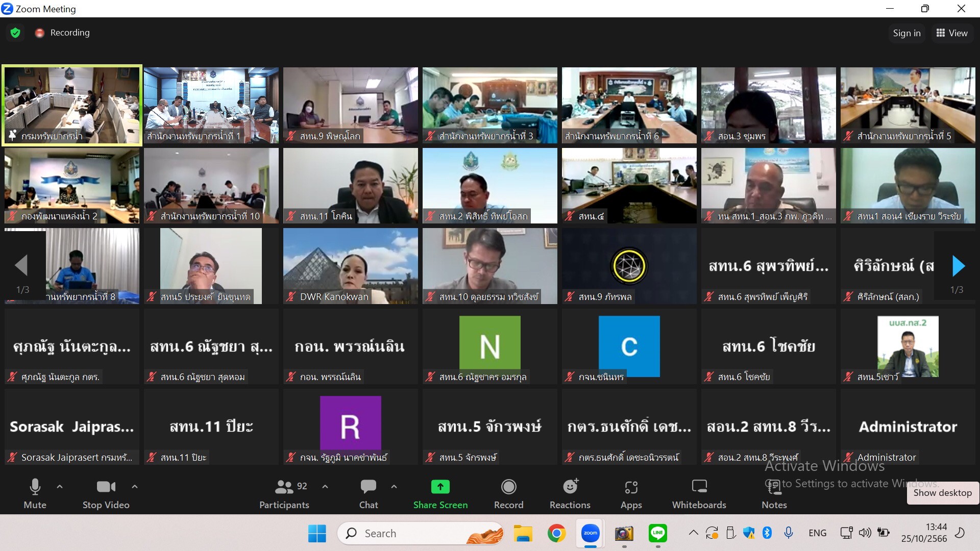The height and width of the screenshot is (551, 980).
Task: Click the green encryption shield icon
Action: pyautogui.click(x=15, y=33)
